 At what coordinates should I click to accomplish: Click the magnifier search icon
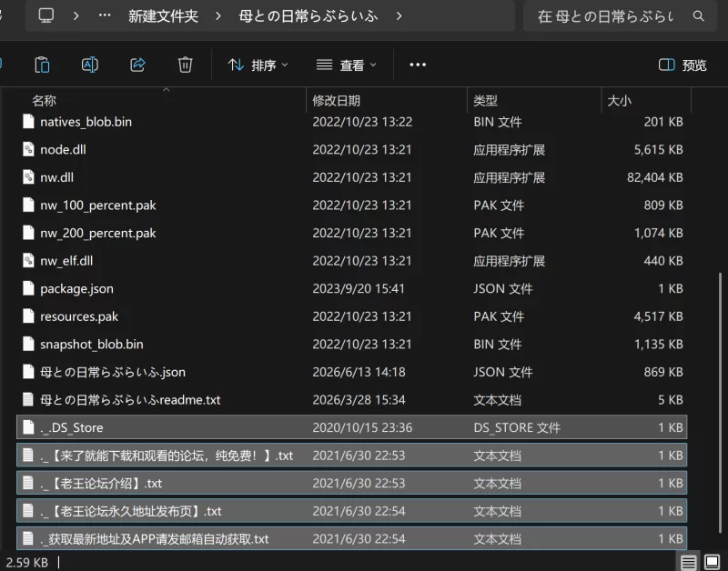click(698, 16)
